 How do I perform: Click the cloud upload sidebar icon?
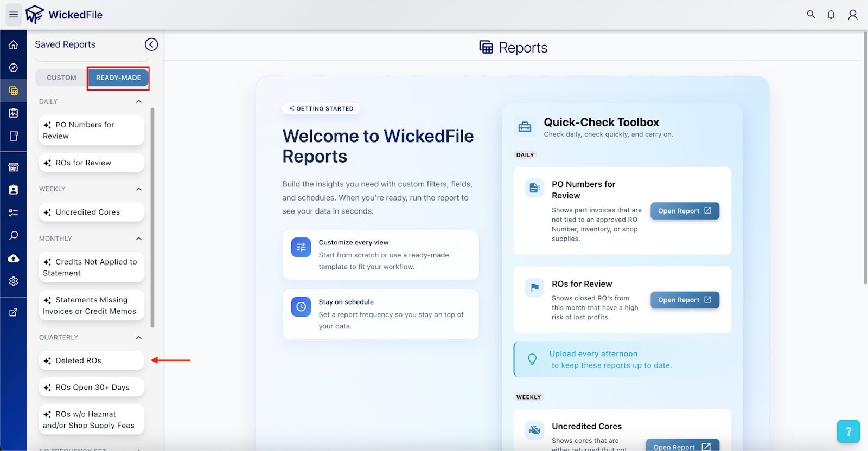click(14, 259)
